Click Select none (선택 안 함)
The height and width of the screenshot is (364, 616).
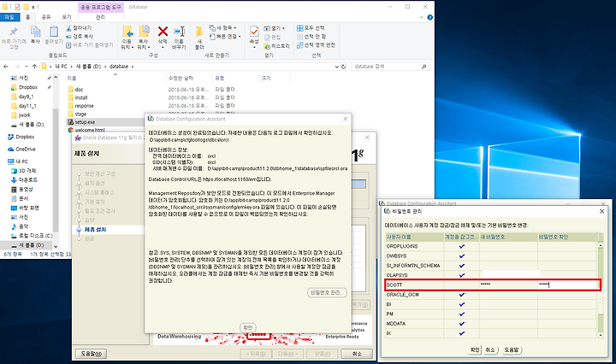point(311,37)
